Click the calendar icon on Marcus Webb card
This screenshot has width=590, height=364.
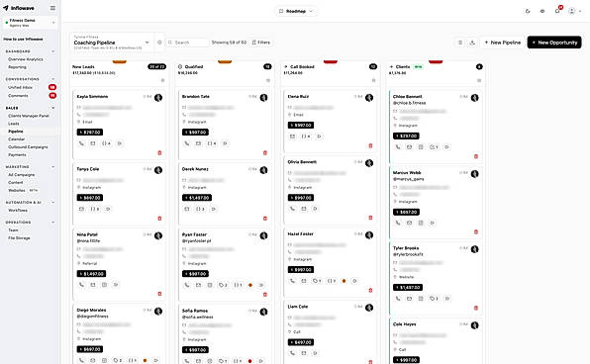pyautogui.click(x=421, y=223)
